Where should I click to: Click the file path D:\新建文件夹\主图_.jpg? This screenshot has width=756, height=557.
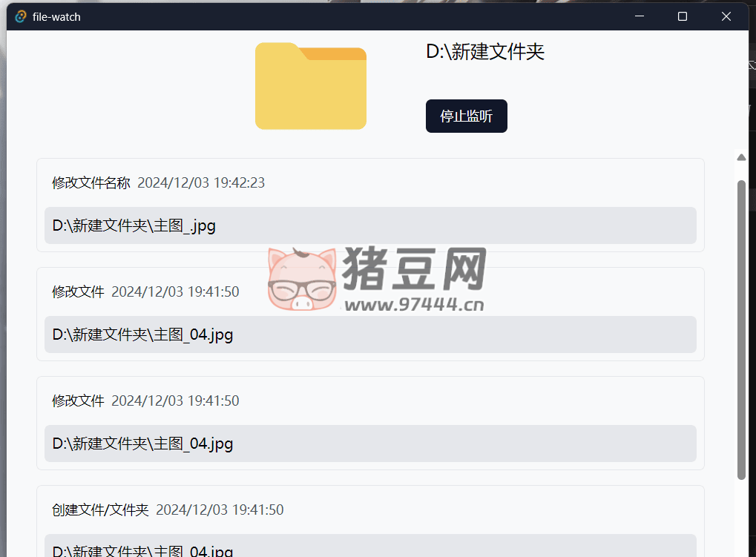[x=134, y=225]
